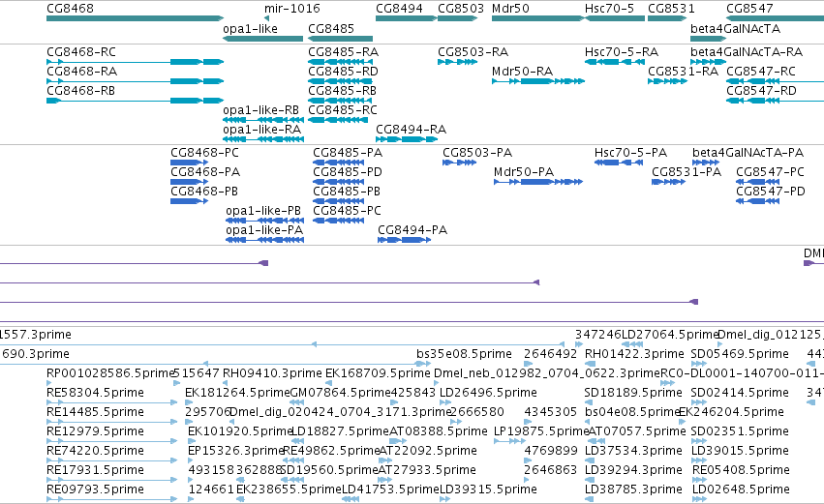Select the CG8494 gene feature
This screenshot has height=504, width=824.
407,18
